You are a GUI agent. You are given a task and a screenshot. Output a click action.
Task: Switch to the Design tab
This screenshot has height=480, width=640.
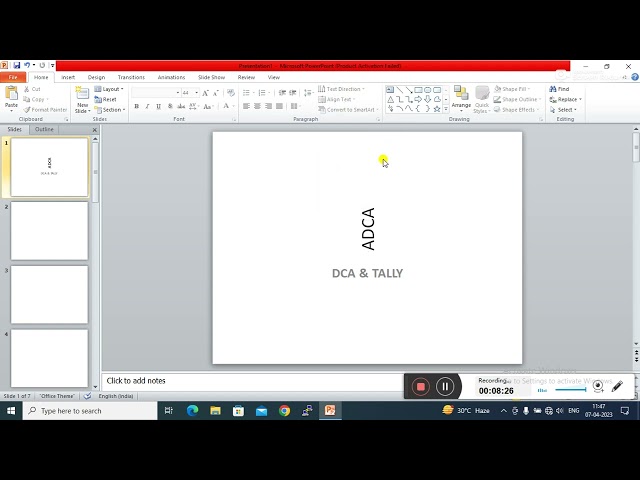[x=96, y=77]
